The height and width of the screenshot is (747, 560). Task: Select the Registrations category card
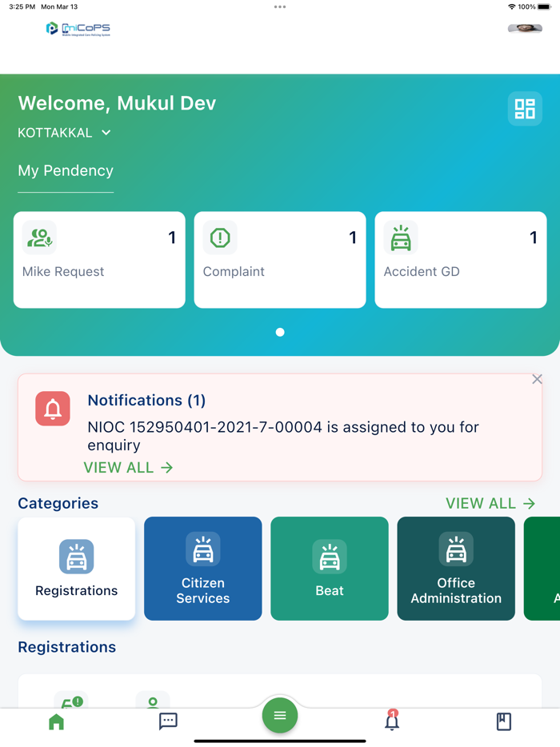[76, 569]
